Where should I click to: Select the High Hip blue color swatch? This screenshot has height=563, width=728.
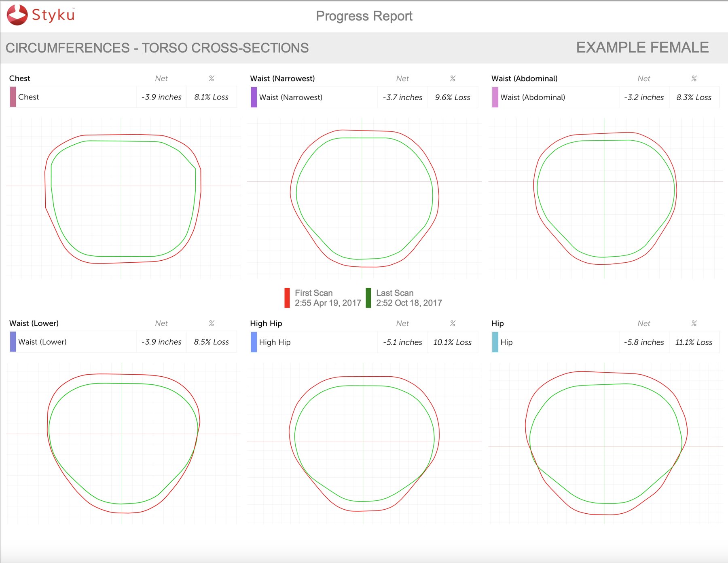point(254,342)
